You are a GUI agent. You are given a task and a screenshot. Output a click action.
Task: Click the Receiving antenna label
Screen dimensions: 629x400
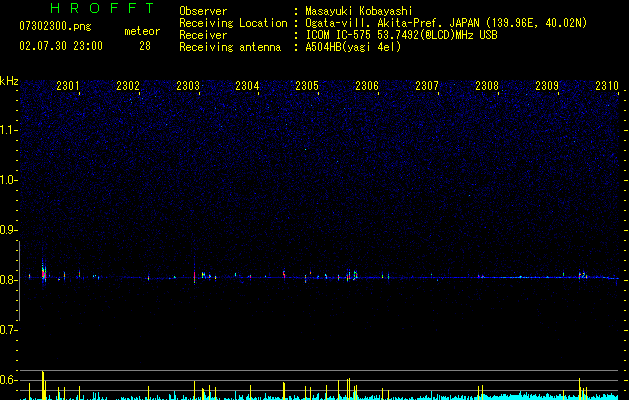(x=230, y=47)
